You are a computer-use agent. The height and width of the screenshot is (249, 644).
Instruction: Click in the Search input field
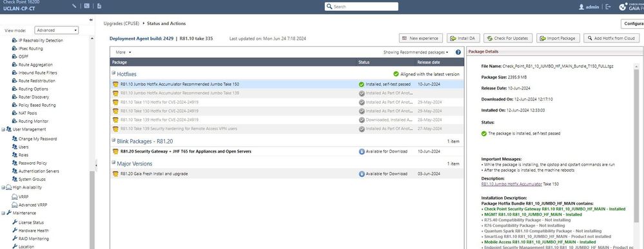(x=361, y=6)
